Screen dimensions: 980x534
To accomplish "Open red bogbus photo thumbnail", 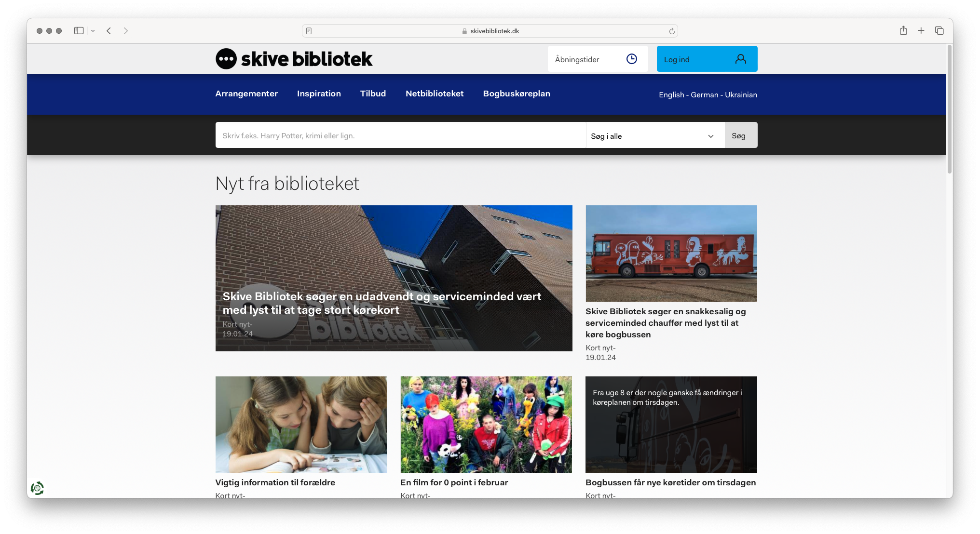I will [x=671, y=254].
